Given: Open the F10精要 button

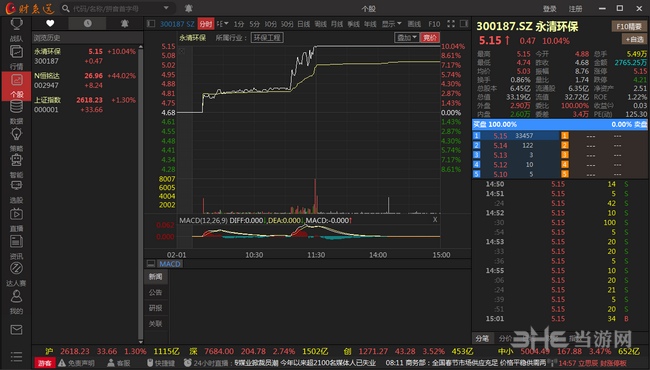Looking at the screenshot, I should [629, 27].
